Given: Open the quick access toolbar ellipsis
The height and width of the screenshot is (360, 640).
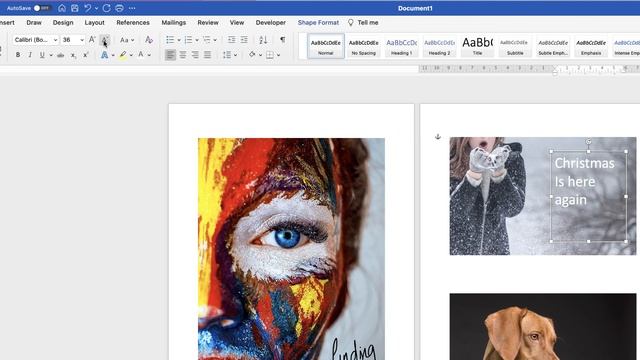Looking at the screenshot, I should 132,8.
